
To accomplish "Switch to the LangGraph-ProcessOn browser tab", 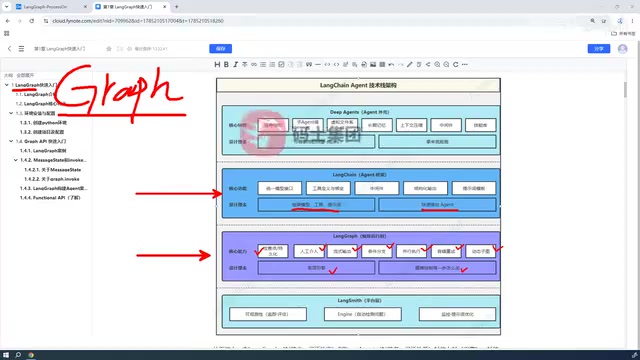I will pyautogui.click(x=52, y=7).
